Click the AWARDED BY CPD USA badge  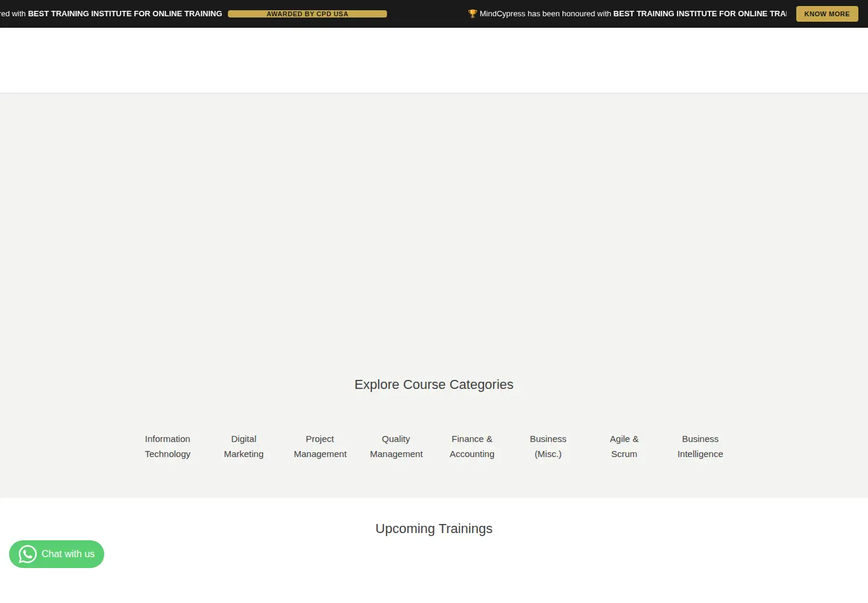307,14
